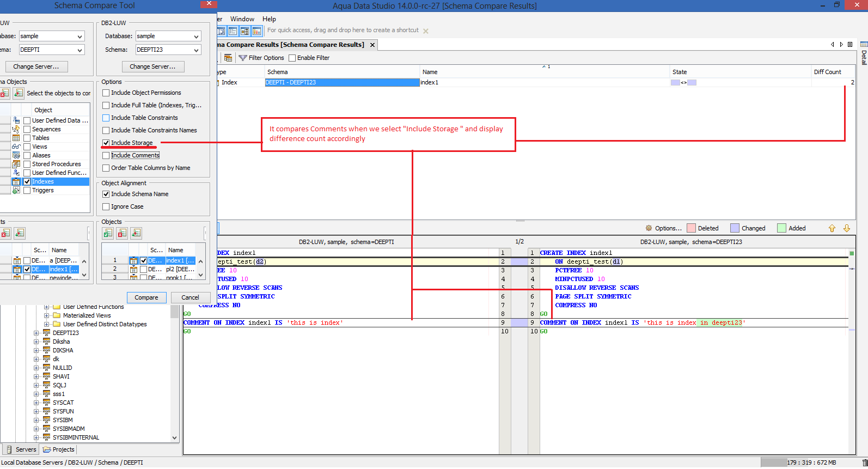Click right Change Server button
Screen dimensions: 868x469
pos(153,67)
